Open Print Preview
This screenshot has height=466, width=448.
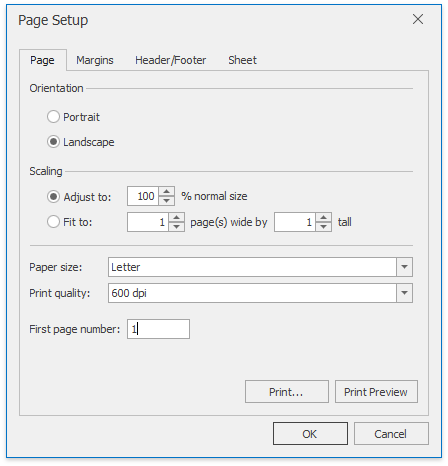(x=376, y=392)
